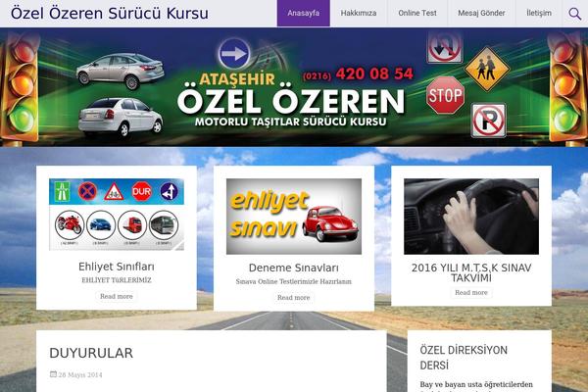Click the Sınava Online Testlerimizle Hazırlanın text

[x=294, y=281]
